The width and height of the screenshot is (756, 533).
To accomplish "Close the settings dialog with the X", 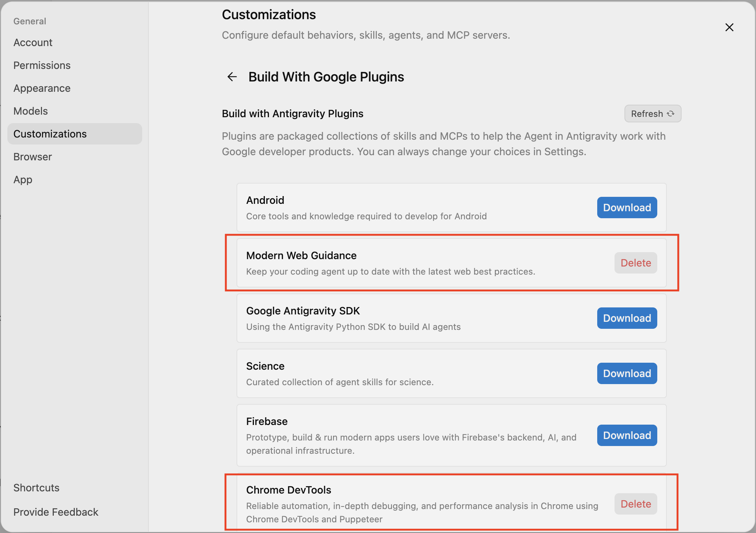I will [x=729, y=27].
